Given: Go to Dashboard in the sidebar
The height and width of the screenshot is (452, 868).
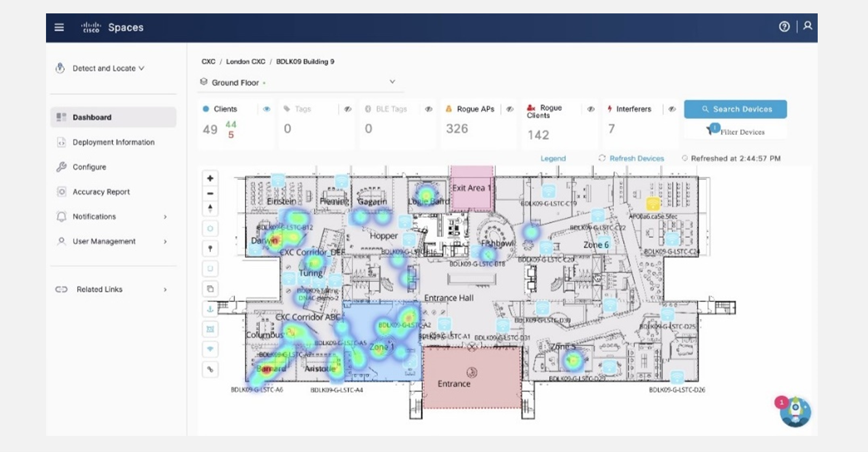Looking at the screenshot, I should (x=113, y=117).
